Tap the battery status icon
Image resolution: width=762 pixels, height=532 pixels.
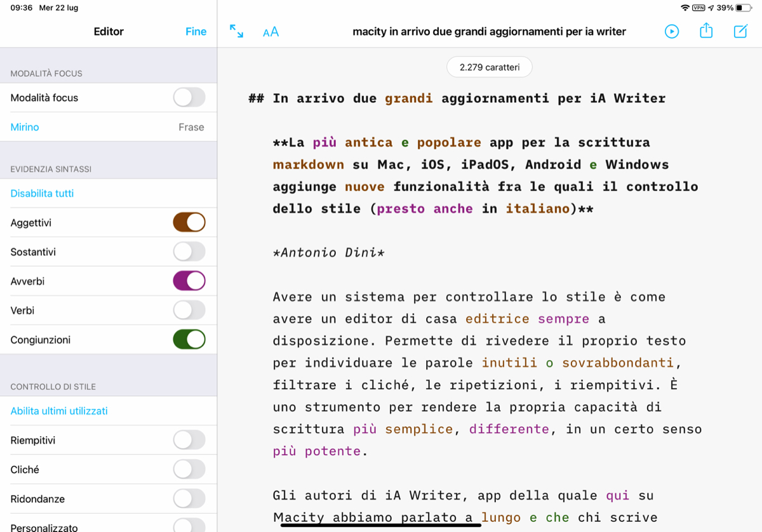744,8
